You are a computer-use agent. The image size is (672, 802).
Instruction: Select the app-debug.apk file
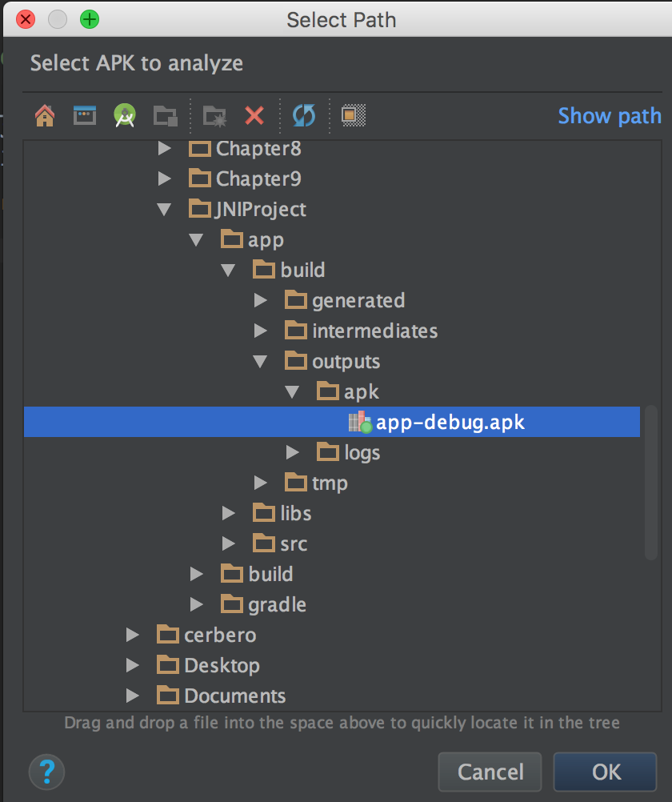pos(450,423)
